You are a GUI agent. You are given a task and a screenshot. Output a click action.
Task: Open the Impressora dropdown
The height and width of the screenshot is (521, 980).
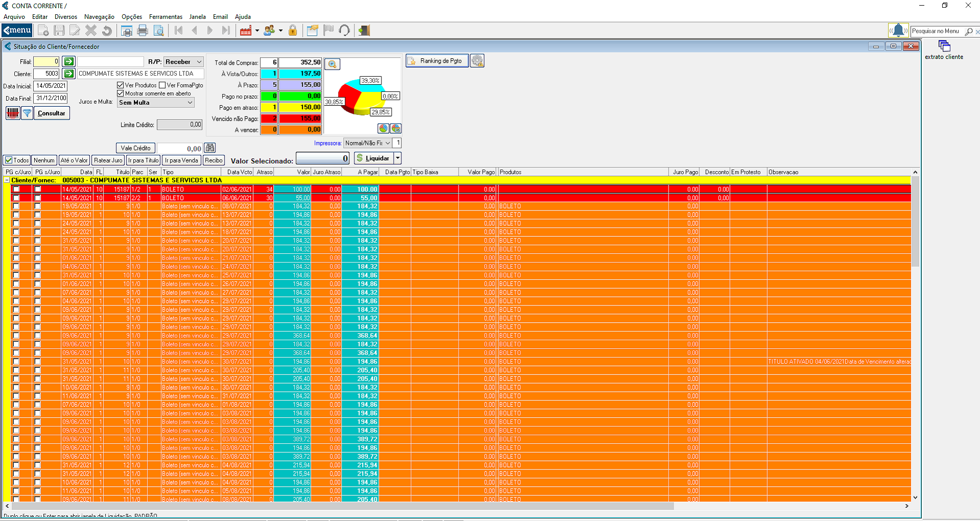367,143
